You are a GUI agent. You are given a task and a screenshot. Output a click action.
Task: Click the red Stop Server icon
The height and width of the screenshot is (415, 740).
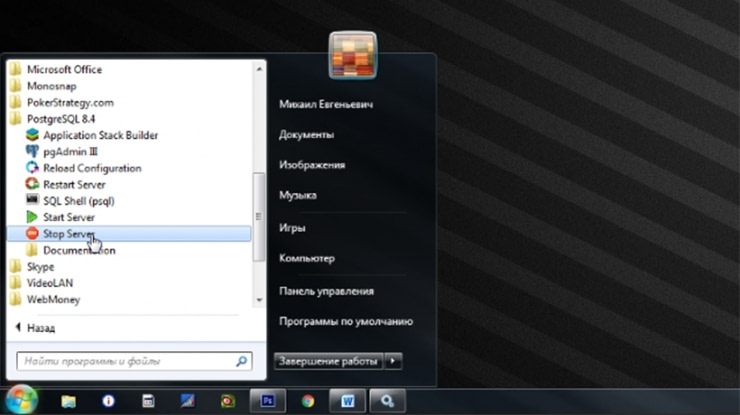point(32,233)
